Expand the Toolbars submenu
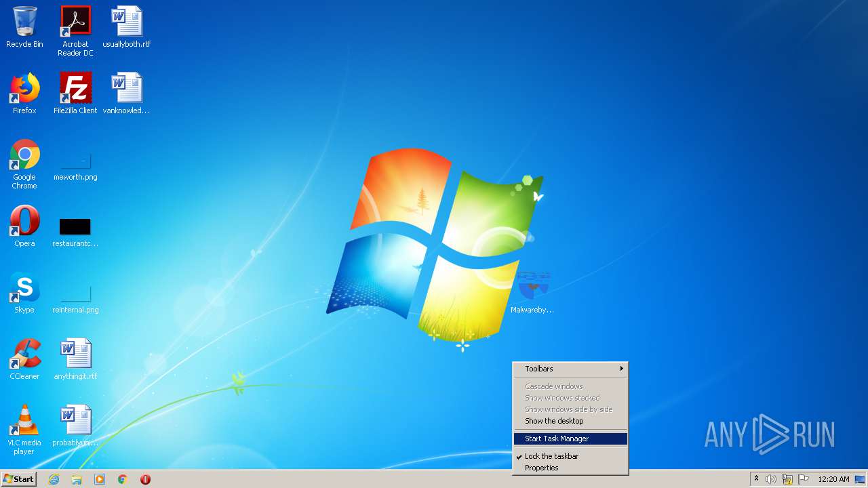The width and height of the screenshot is (868, 488). [x=570, y=369]
